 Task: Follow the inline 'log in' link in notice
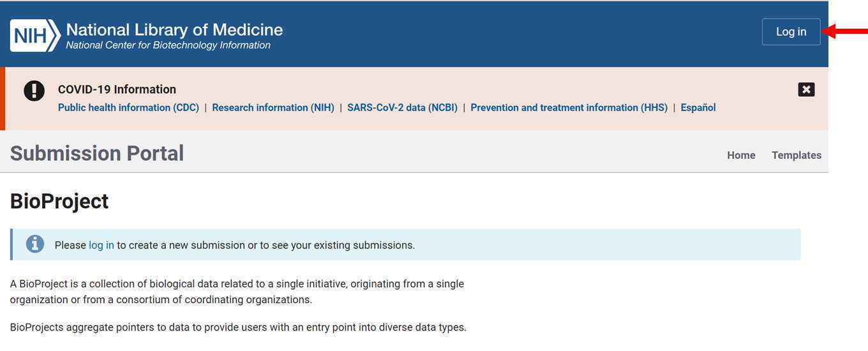(101, 245)
